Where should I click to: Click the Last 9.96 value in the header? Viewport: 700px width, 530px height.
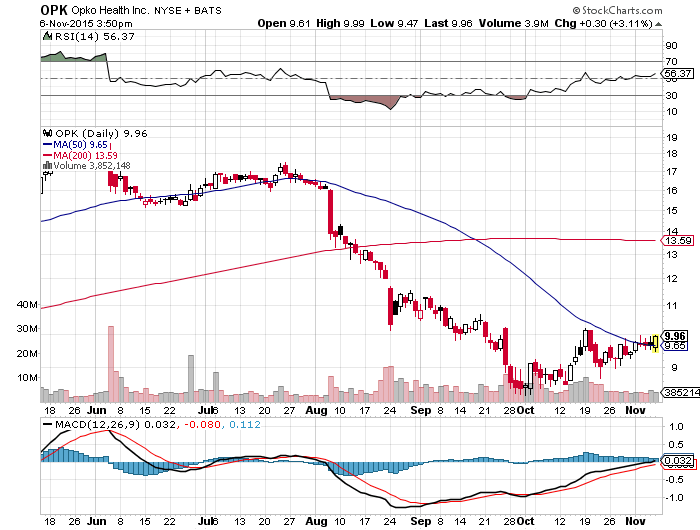click(448, 23)
